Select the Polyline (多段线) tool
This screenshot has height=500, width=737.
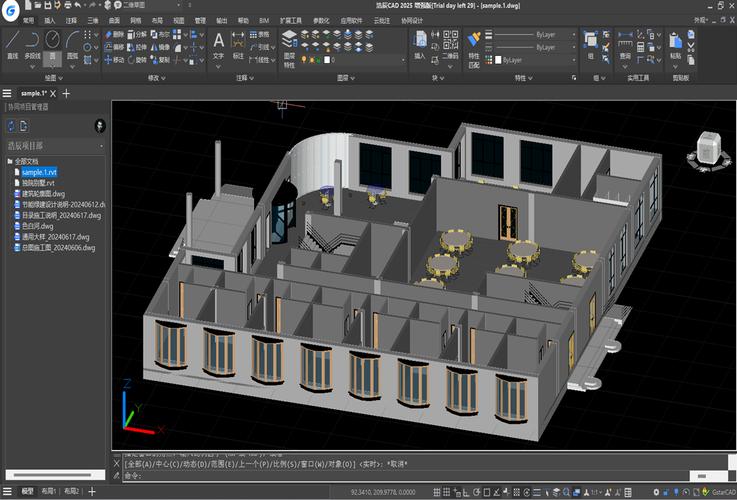[33, 44]
